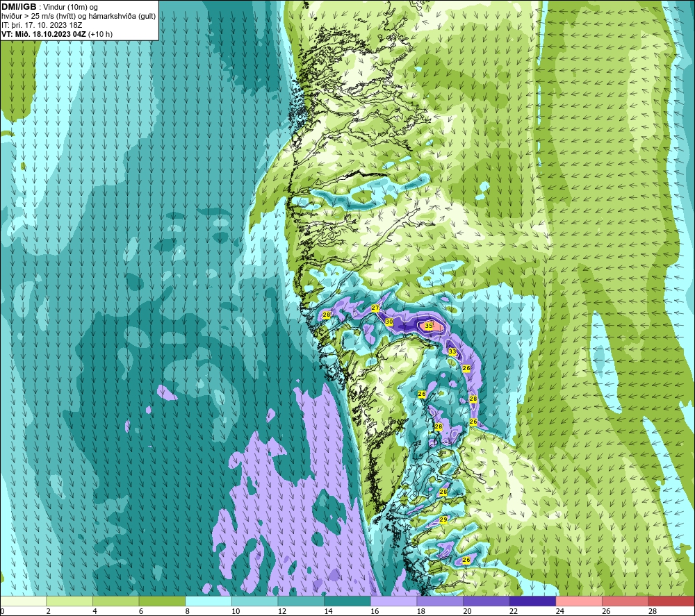Viewport: 695px width, 616px height.
Task: Click the 0–2 m/s pale yellow legend swatch
Action: (x=23, y=601)
